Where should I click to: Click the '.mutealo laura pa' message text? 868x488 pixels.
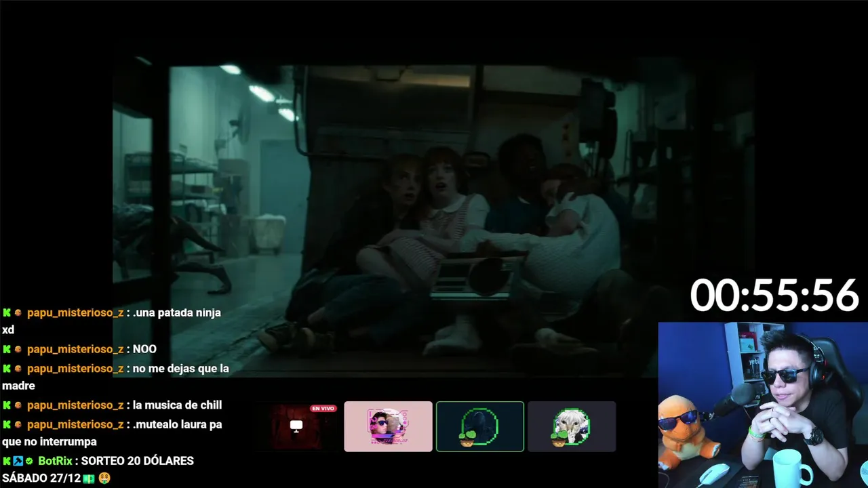pos(178,425)
